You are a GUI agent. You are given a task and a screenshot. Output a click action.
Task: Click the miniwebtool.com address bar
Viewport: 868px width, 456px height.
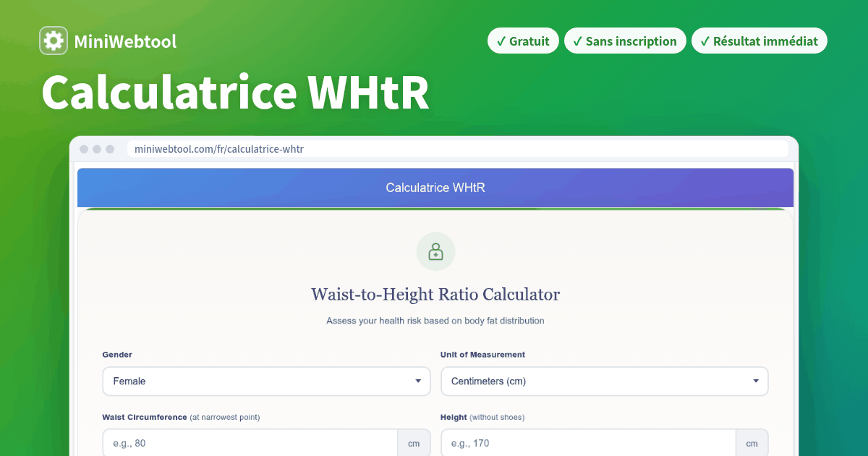click(x=458, y=149)
